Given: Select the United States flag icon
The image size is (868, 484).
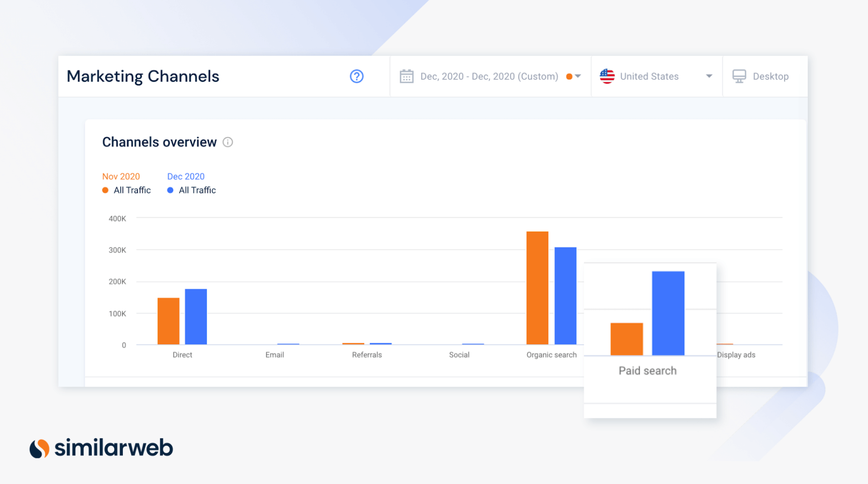Looking at the screenshot, I should (607, 76).
